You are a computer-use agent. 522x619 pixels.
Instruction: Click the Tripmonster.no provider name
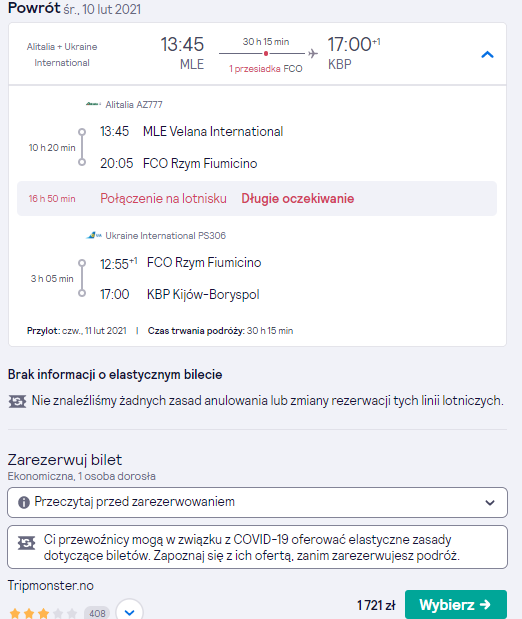[x=51, y=585]
